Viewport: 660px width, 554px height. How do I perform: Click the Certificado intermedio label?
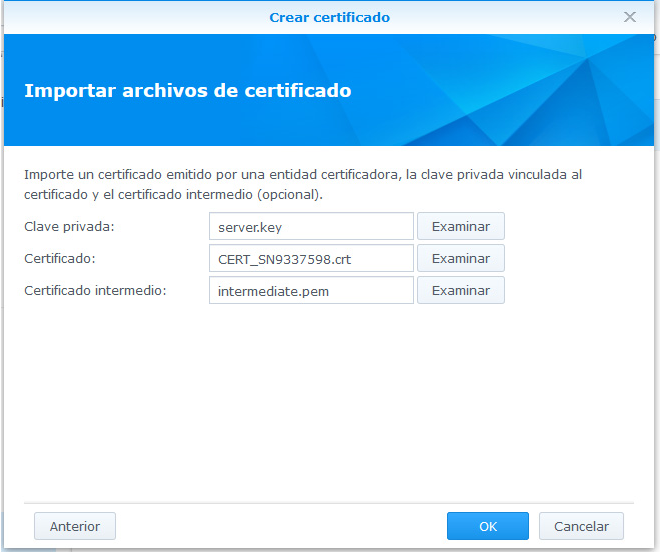tap(94, 290)
